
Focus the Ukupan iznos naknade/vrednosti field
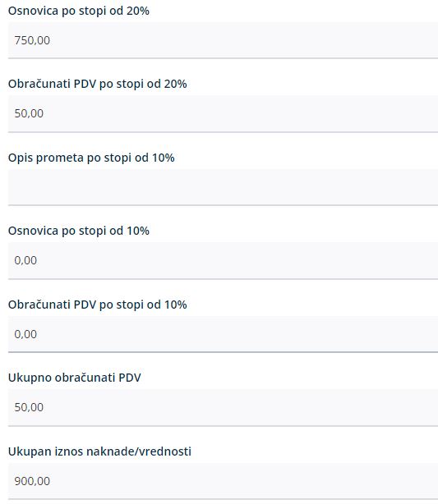[223, 481]
